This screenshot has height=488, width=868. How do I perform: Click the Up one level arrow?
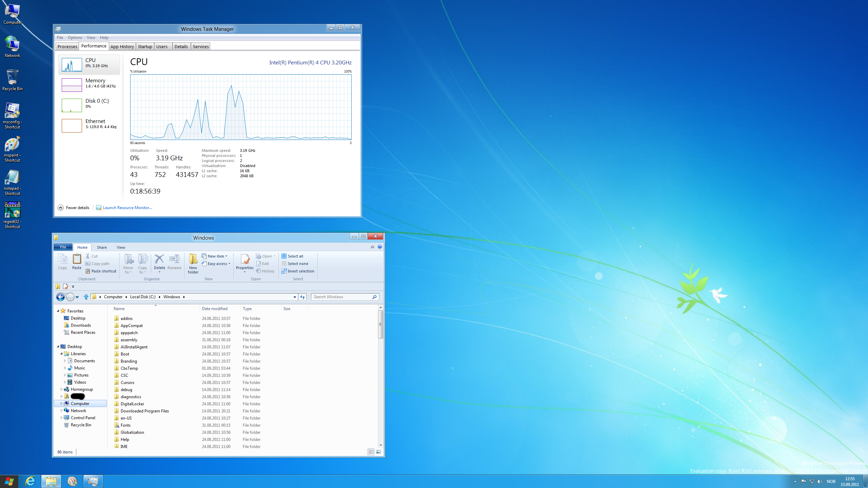(86, 297)
